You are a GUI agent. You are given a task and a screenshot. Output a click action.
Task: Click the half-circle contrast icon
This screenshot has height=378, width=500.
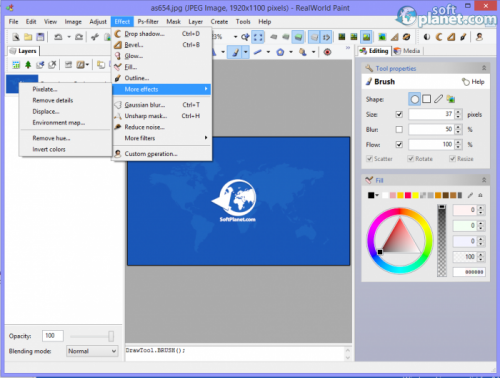427,37
